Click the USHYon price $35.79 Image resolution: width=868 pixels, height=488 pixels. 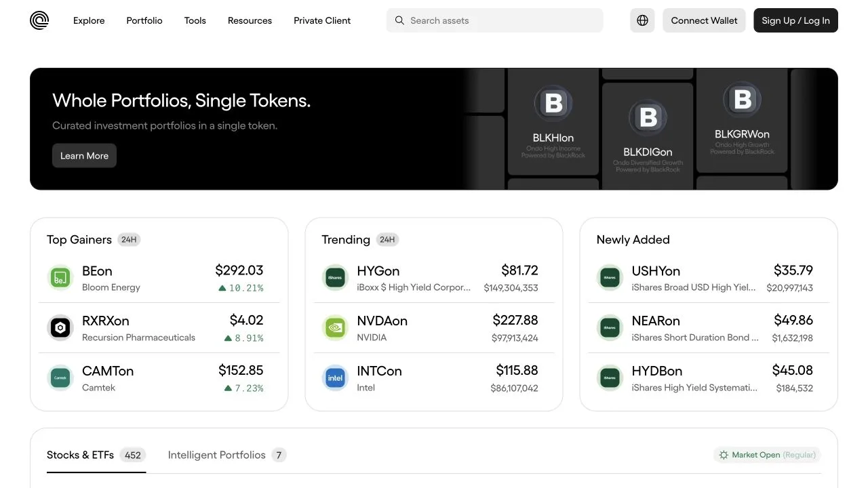[793, 270]
